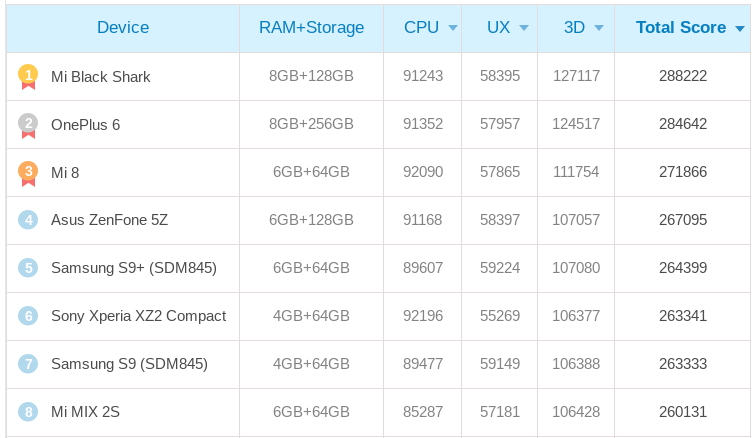
Task: Click the blue rank 7 badge
Action: click(x=28, y=364)
